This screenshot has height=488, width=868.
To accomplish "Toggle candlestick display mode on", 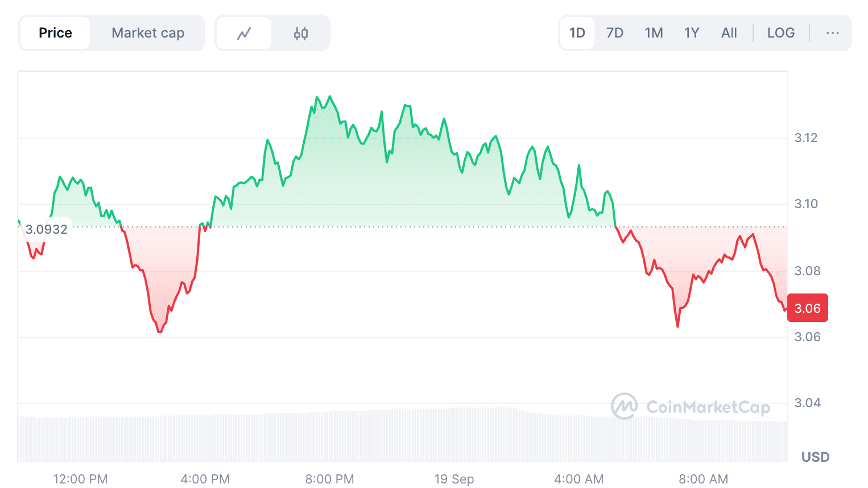I will pos(301,32).
